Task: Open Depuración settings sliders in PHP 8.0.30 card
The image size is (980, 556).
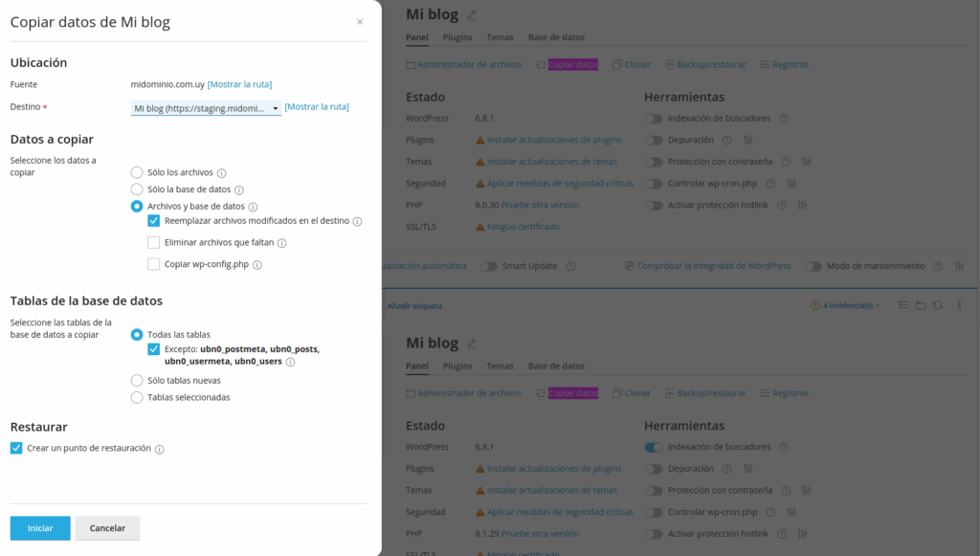Action: point(748,140)
